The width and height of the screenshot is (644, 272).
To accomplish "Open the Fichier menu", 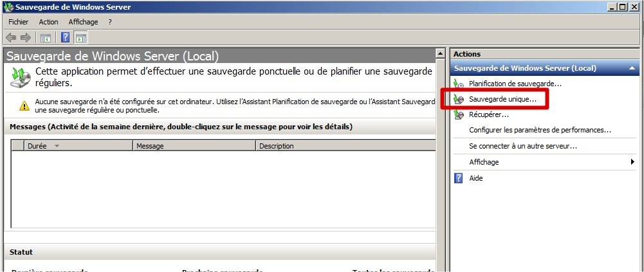I will [19, 22].
